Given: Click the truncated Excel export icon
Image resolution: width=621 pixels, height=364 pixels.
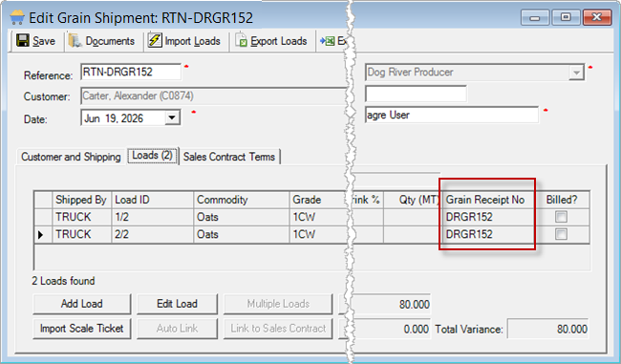Looking at the screenshot, I should click(x=328, y=41).
